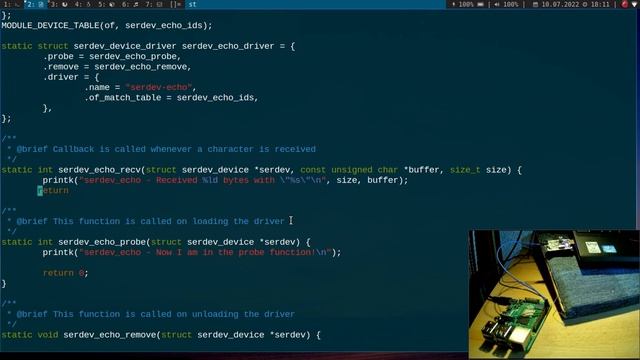Click the Raspberry Pi webcam overlay
The height and width of the screenshot is (360, 640).
pos(554,294)
